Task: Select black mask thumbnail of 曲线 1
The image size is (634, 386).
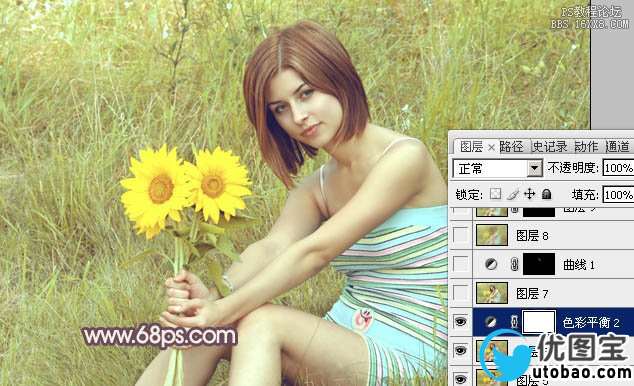Action: (539, 264)
